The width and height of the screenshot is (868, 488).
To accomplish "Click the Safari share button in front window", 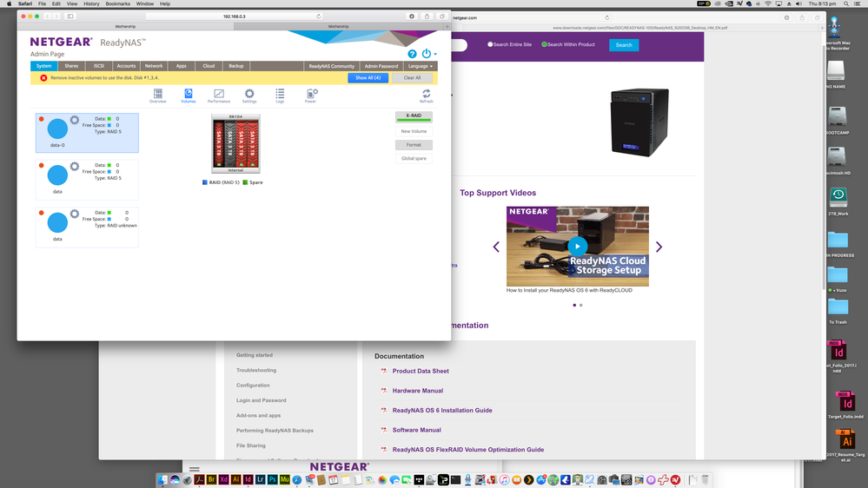I will pos(427,16).
